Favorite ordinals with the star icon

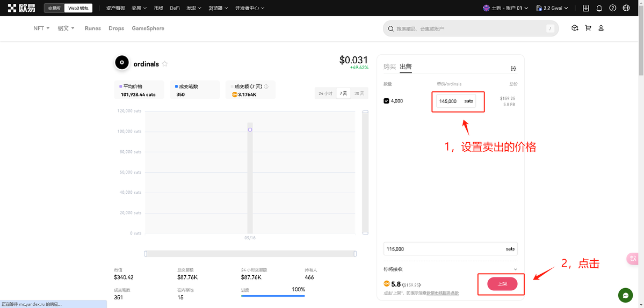(165, 64)
